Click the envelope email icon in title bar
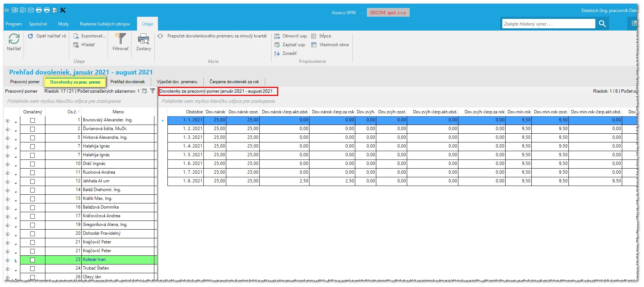Image resolution: width=644 pixels, height=287 pixels. click(x=31, y=10)
